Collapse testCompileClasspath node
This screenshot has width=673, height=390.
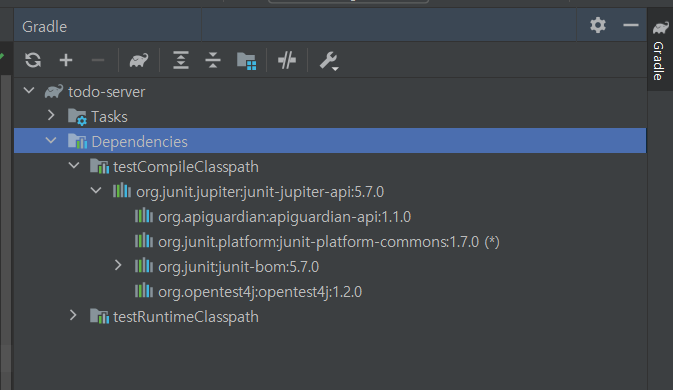[x=74, y=165]
